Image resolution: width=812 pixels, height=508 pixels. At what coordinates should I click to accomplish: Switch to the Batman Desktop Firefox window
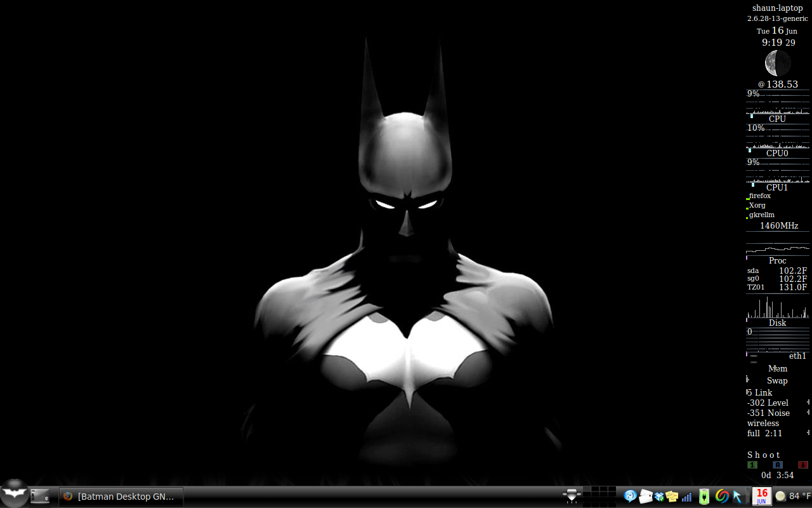pos(121,497)
